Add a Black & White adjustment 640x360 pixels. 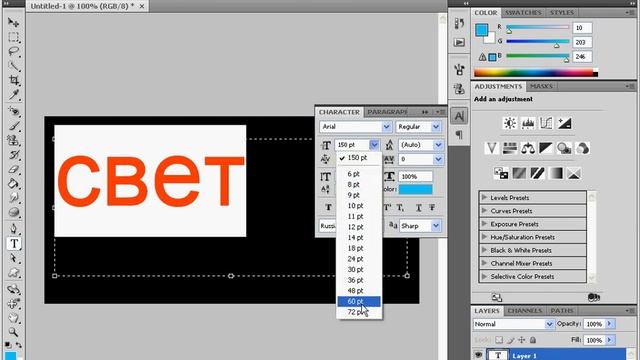click(x=546, y=148)
